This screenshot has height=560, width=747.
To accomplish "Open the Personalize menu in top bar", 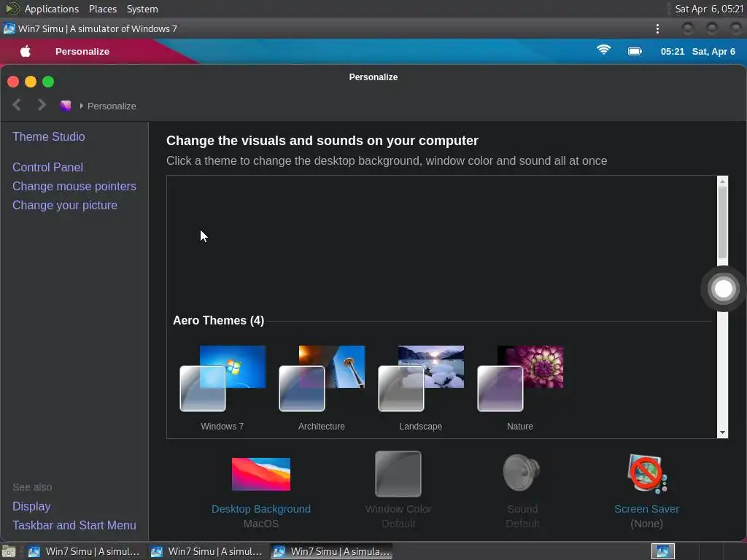I will (x=82, y=52).
